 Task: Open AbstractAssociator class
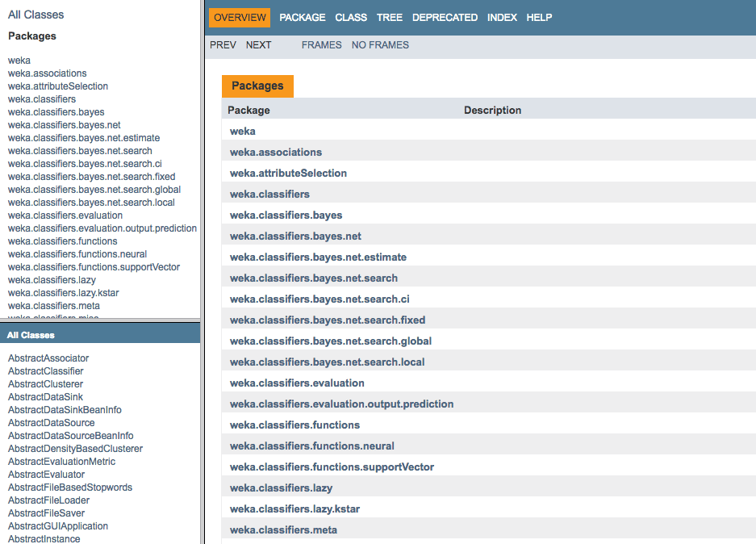(48, 358)
